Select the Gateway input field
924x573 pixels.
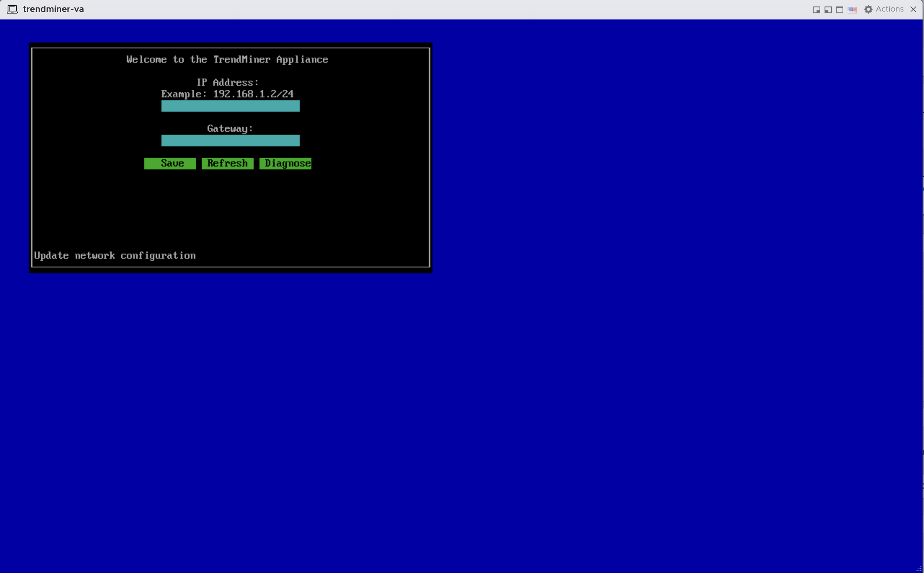click(x=230, y=140)
